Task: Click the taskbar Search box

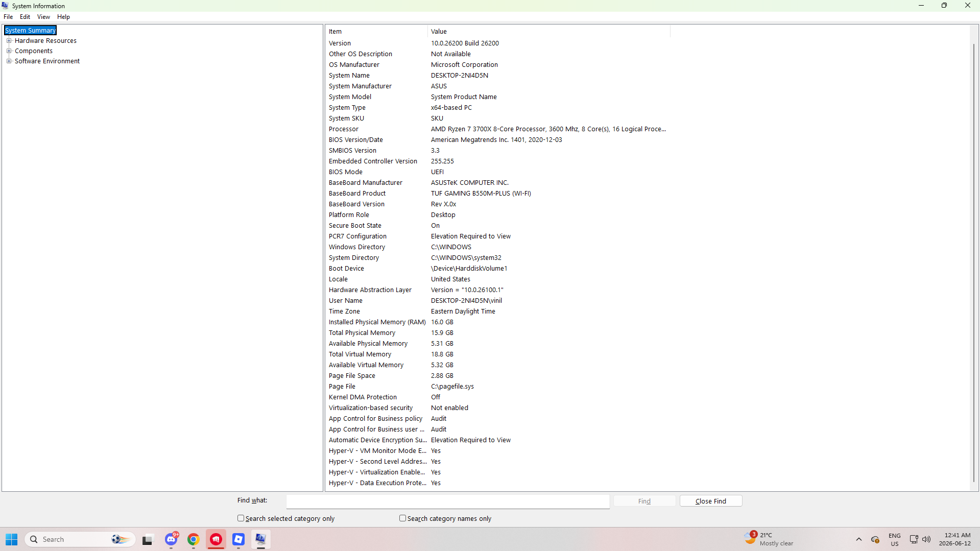Action: [80, 539]
